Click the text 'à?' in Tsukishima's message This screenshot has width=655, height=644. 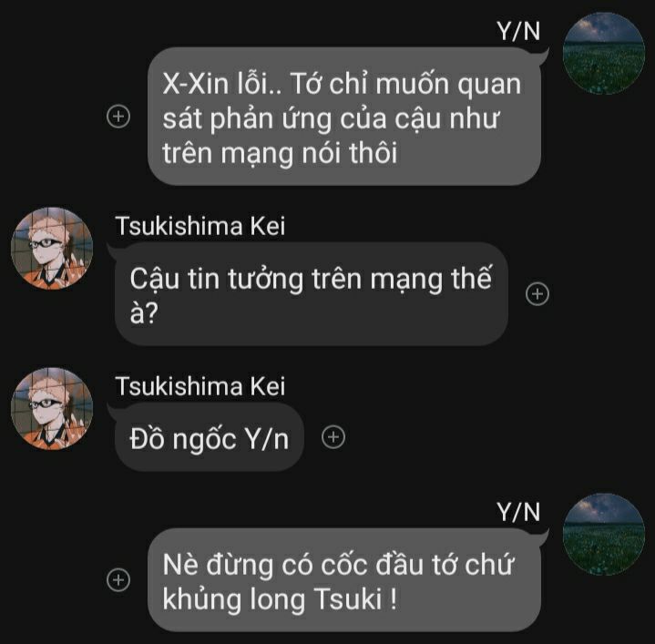pyautogui.click(x=144, y=312)
